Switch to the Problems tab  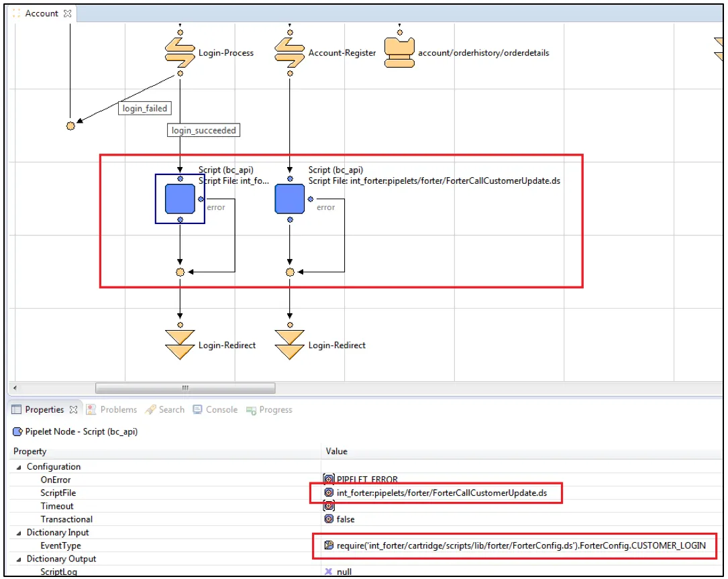(x=112, y=409)
